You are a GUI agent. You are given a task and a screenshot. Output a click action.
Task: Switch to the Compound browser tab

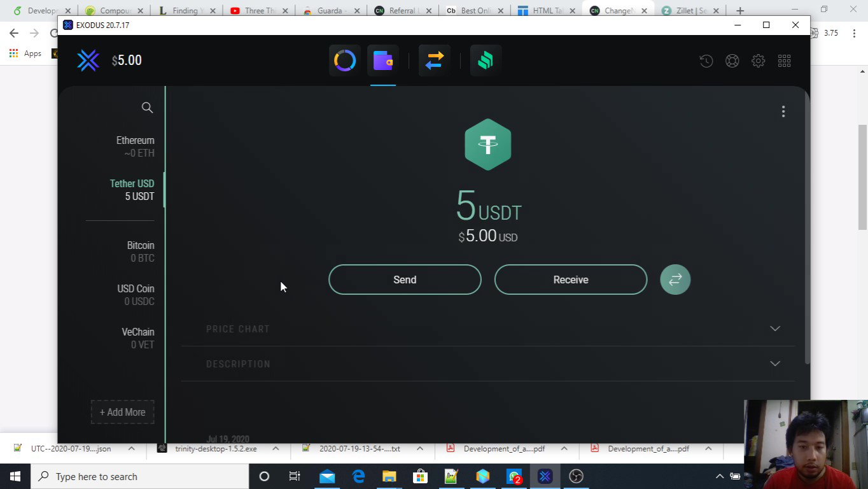(115, 11)
